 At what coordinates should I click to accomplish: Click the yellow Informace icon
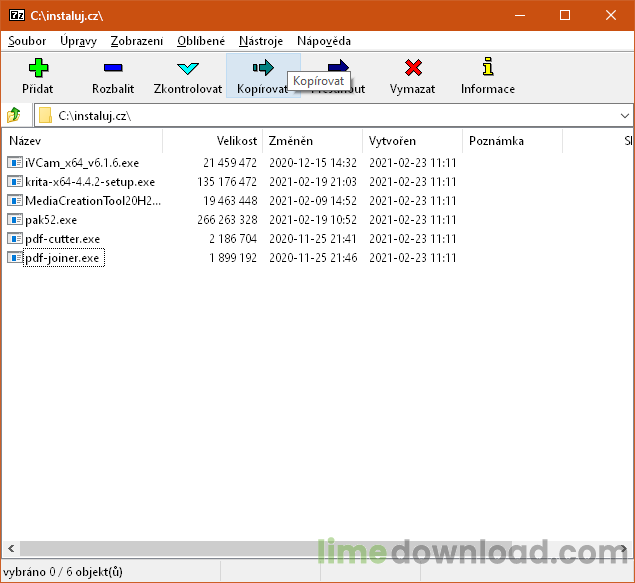(488, 68)
